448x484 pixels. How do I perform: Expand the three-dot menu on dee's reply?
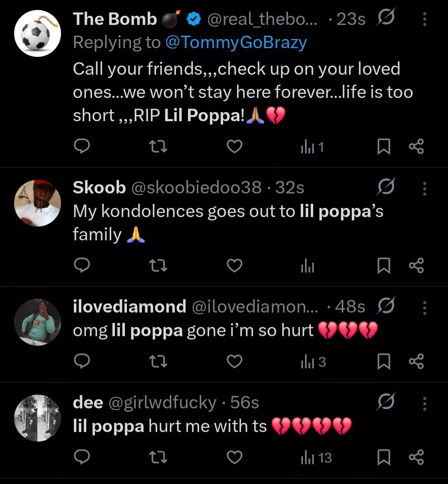point(424,403)
